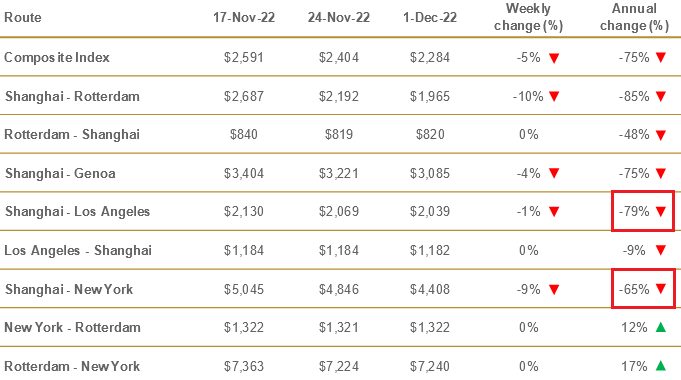
Task: Click the red arrow beside -4% weekly change
Action: point(554,173)
